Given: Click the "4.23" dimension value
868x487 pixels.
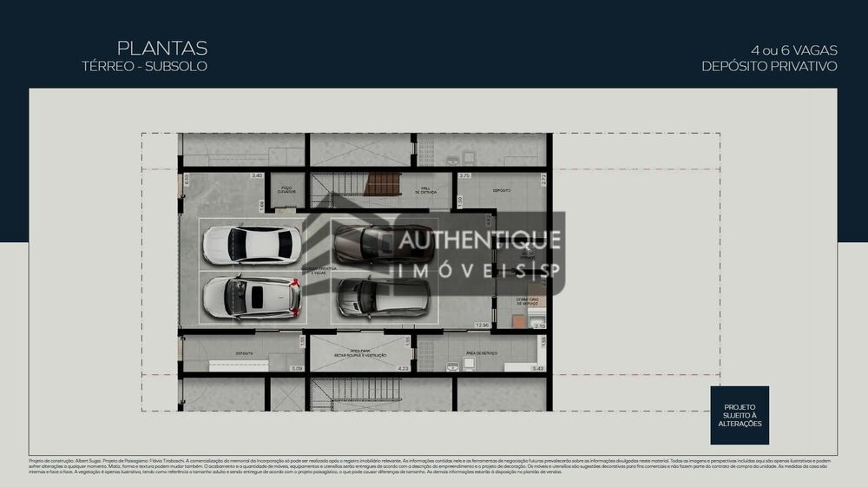Looking at the screenshot, I should (403, 368).
